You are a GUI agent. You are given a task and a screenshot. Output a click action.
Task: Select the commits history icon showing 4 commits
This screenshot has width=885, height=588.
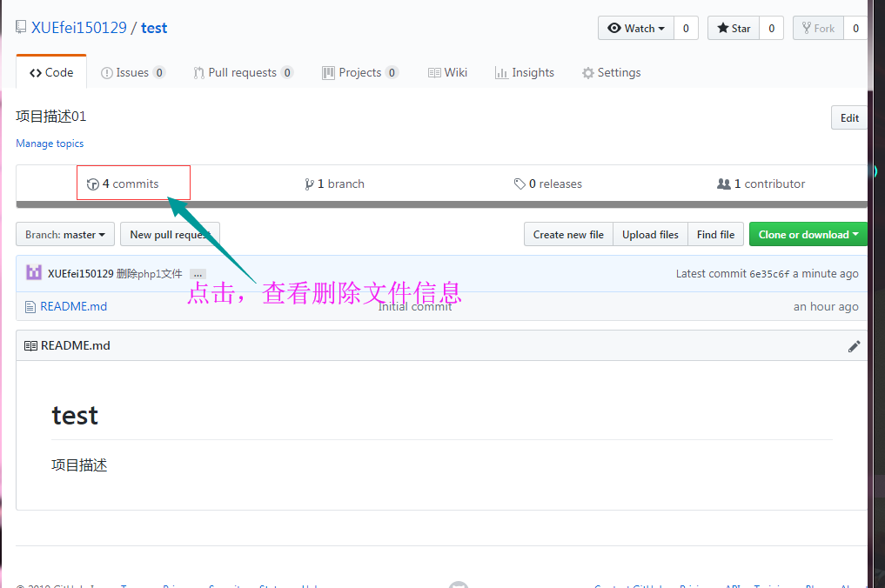tap(92, 183)
